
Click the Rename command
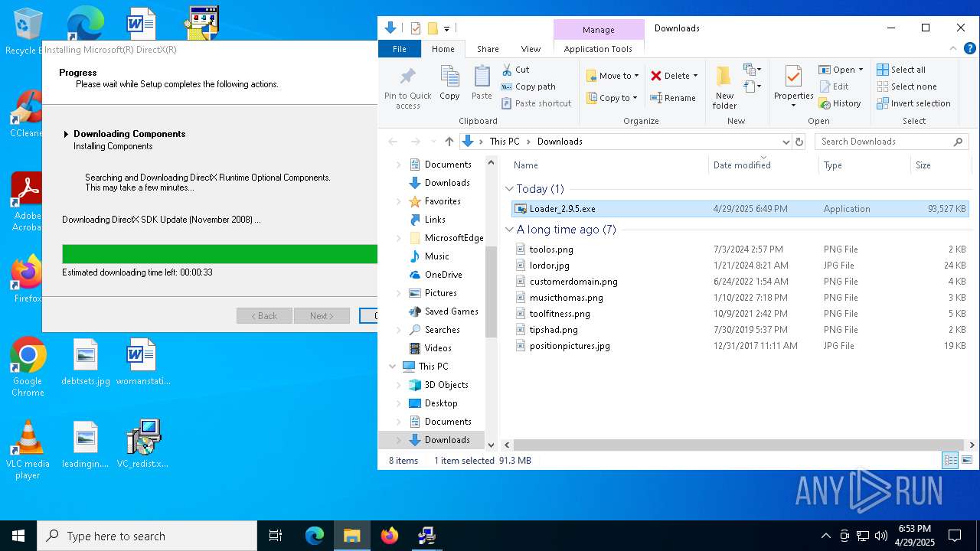(x=673, y=98)
